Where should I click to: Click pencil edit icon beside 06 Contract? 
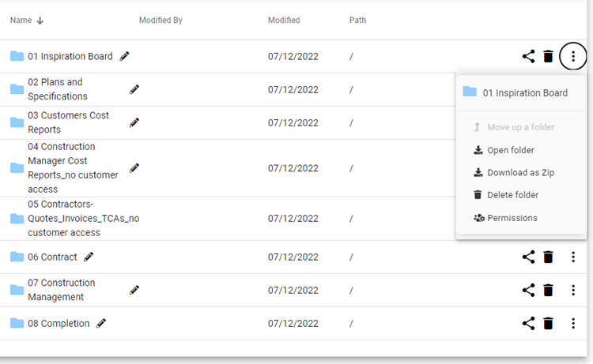click(89, 257)
